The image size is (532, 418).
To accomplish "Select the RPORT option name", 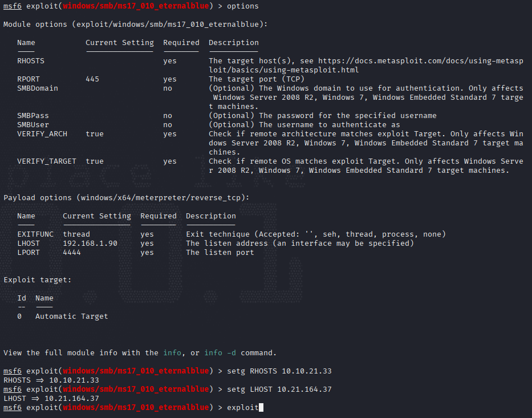I will [29, 79].
